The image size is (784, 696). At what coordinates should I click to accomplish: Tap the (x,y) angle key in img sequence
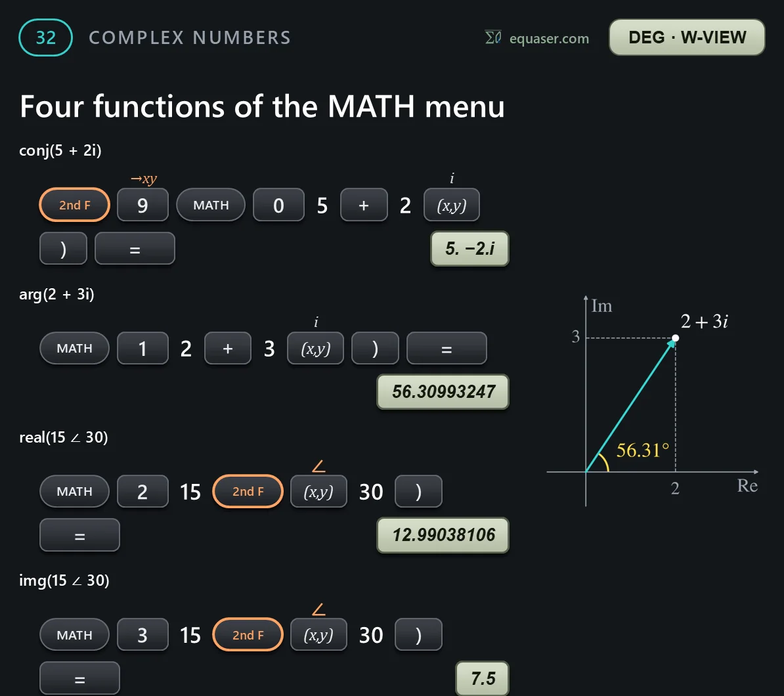coord(318,635)
